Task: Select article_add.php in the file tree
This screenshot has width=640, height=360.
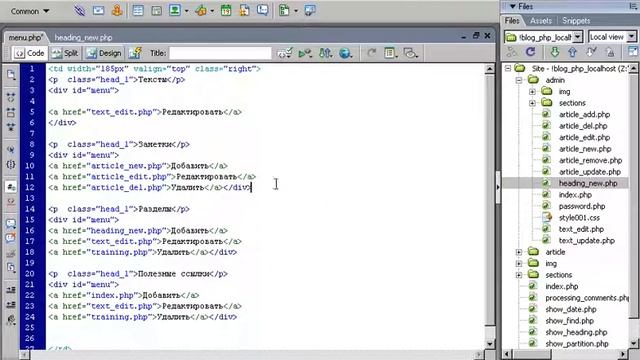Action: click(584, 115)
